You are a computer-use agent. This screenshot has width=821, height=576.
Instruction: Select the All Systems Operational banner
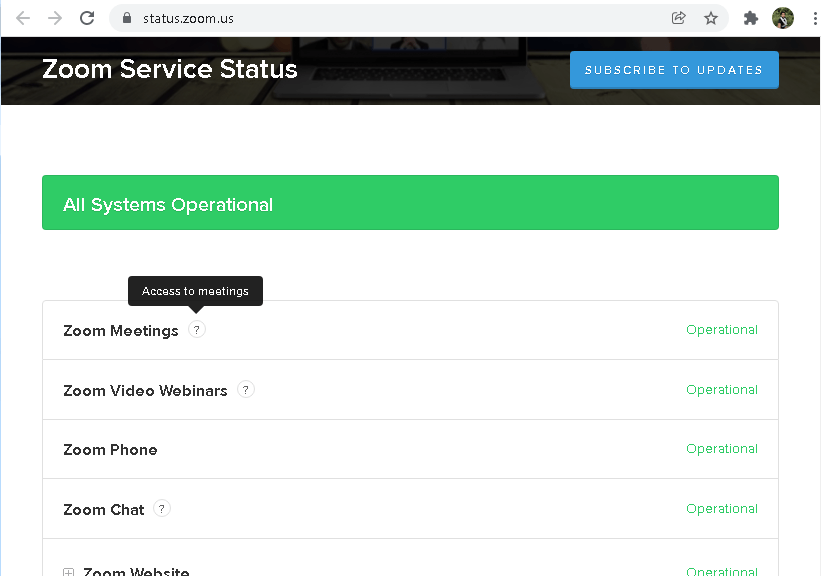point(410,203)
